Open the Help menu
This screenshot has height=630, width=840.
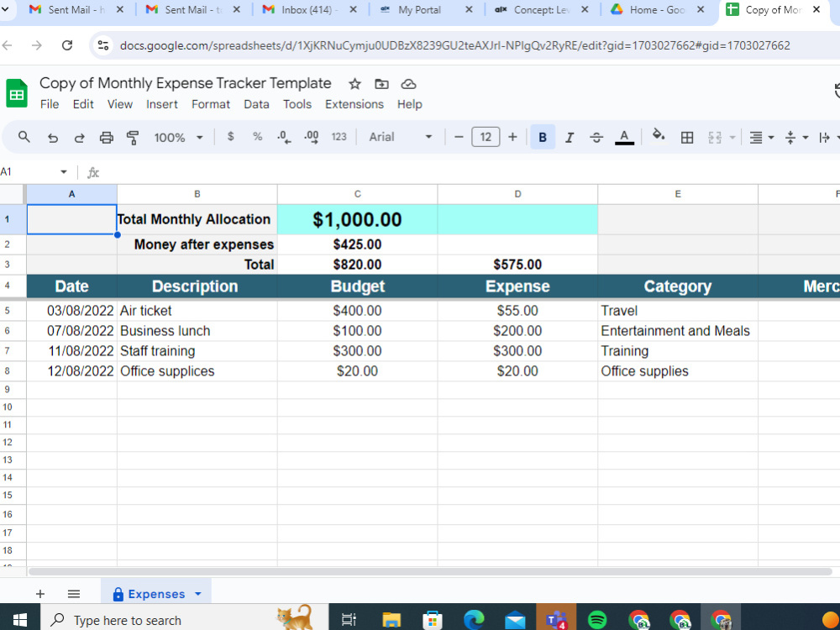409,104
